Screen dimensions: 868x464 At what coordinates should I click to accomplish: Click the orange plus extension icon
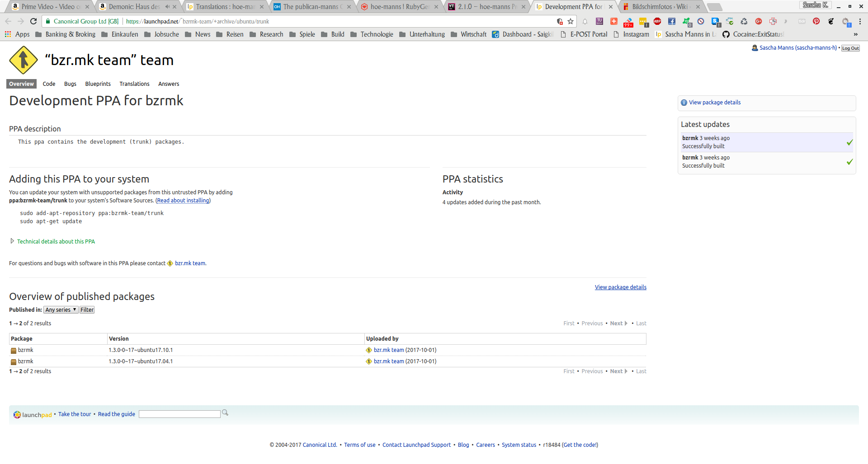(x=614, y=21)
